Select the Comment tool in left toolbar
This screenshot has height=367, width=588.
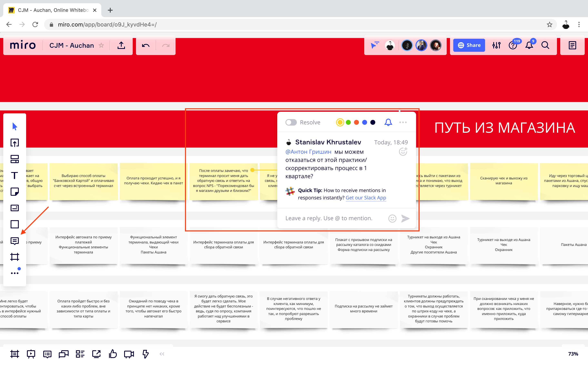tap(14, 241)
